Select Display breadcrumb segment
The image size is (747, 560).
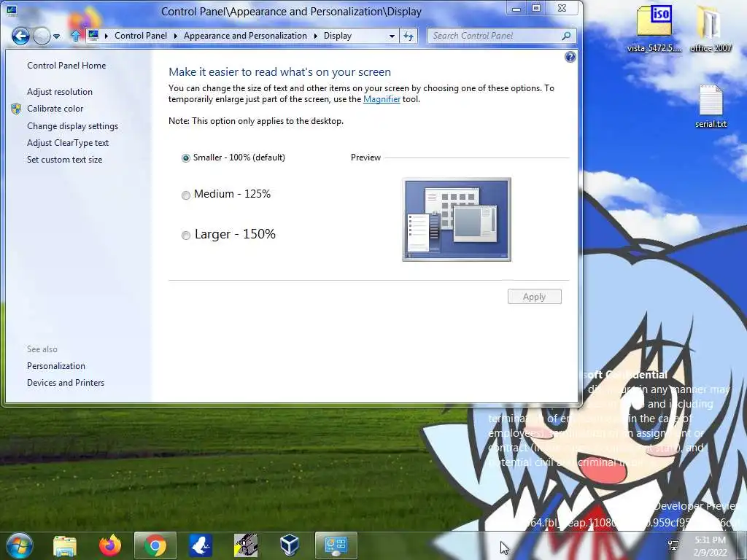pyautogui.click(x=337, y=36)
